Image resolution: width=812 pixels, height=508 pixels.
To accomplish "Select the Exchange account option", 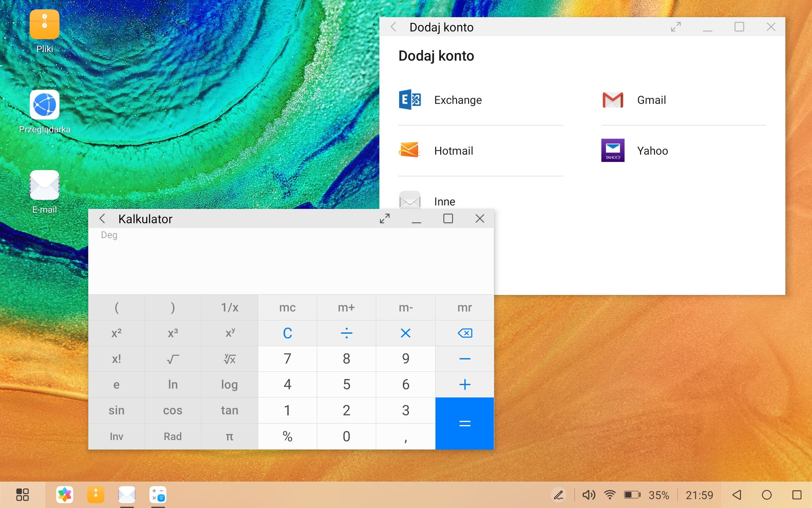I will point(481,100).
